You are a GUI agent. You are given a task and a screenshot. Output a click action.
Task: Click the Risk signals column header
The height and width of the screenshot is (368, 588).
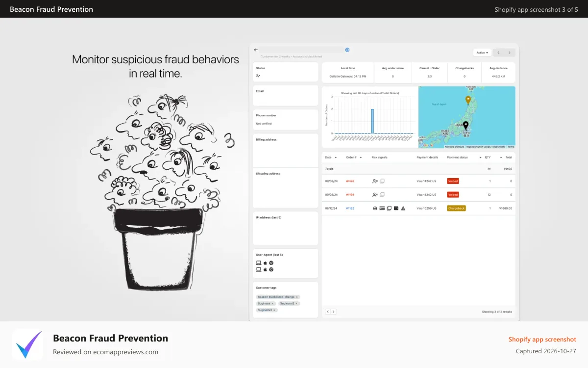pos(379,158)
